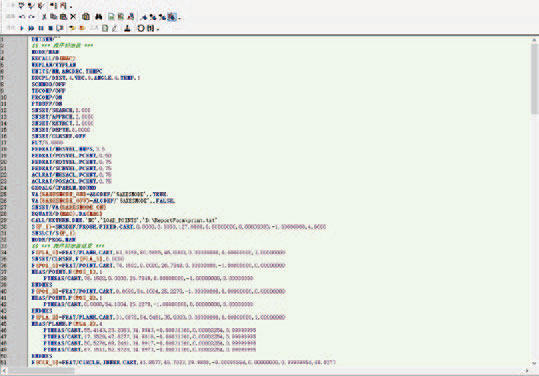This screenshot has height=376, width=539.
Task: Pause execution with the pause icon
Action: tap(41, 28)
